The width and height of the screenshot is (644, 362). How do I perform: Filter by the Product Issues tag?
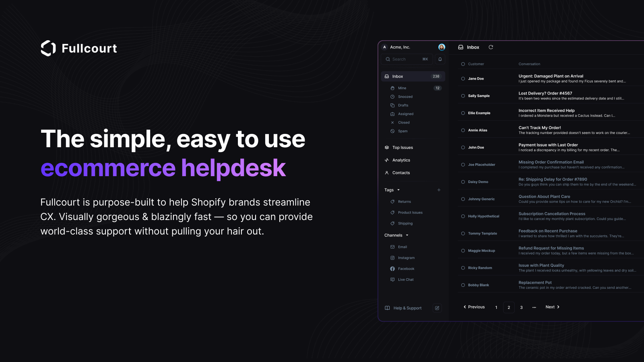pyautogui.click(x=406, y=212)
